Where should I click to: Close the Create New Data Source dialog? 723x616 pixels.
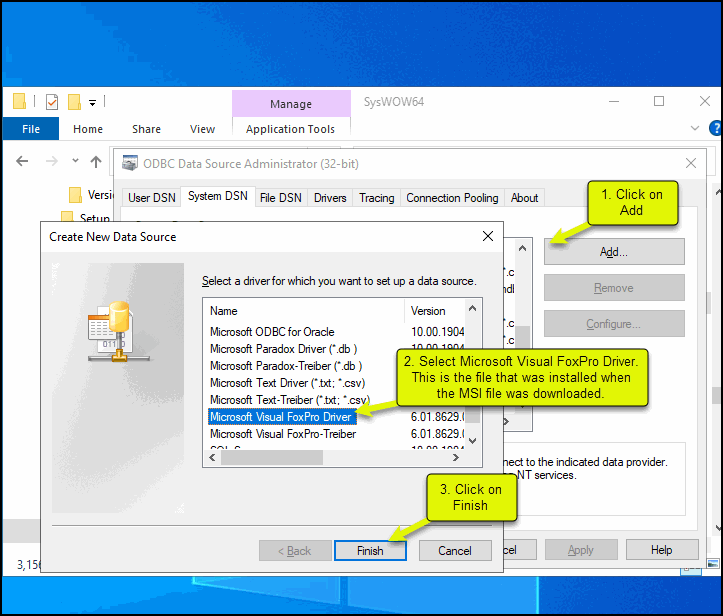coord(488,236)
